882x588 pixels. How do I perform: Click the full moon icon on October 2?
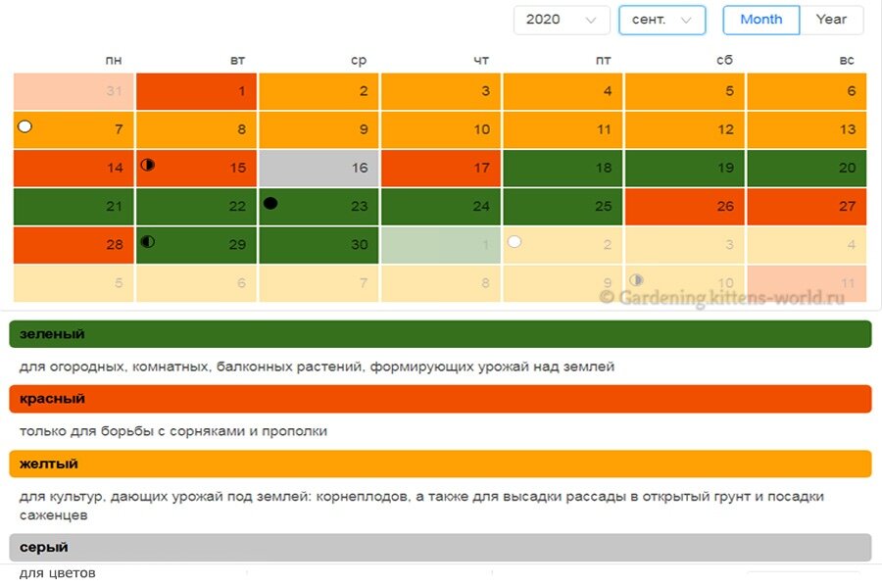(x=514, y=242)
